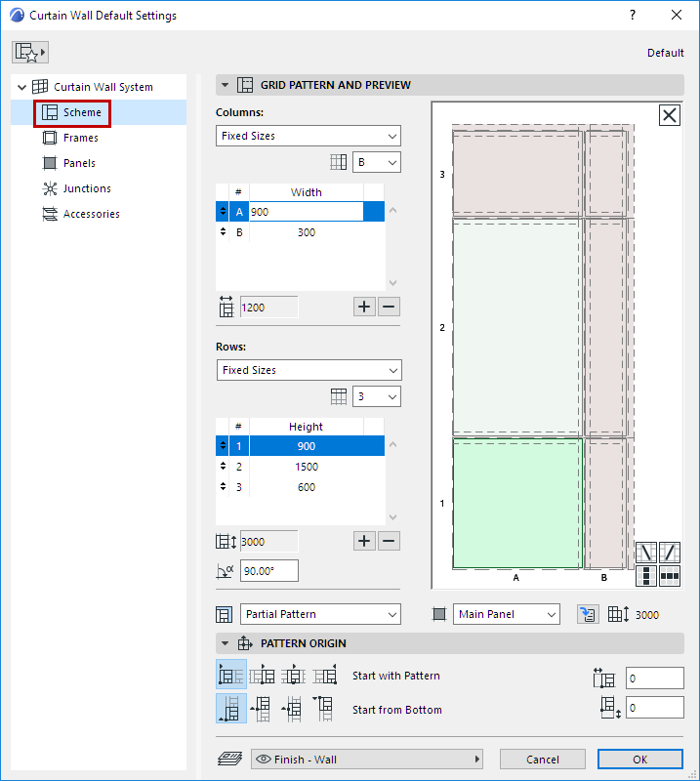The height and width of the screenshot is (781, 700).
Task: Add a new column with plus button
Action: (x=364, y=307)
